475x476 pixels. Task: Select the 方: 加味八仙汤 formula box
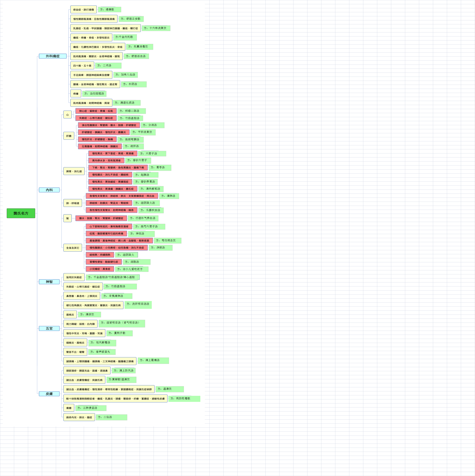pyautogui.click(x=126, y=75)
